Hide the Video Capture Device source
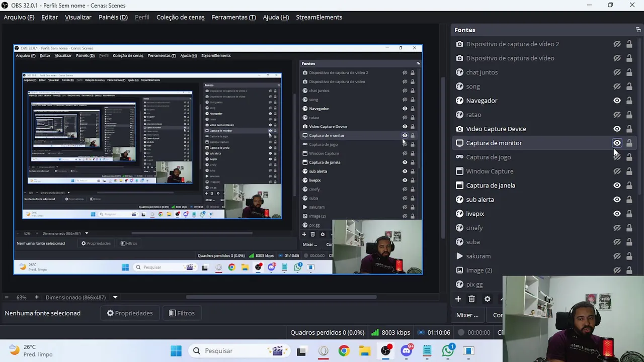 617,129
